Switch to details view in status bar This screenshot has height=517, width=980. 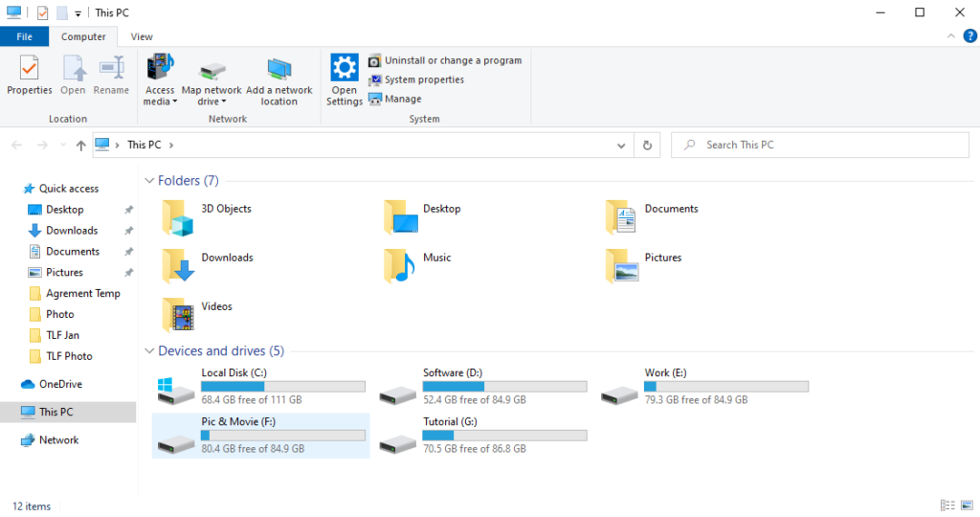point(947,506)
